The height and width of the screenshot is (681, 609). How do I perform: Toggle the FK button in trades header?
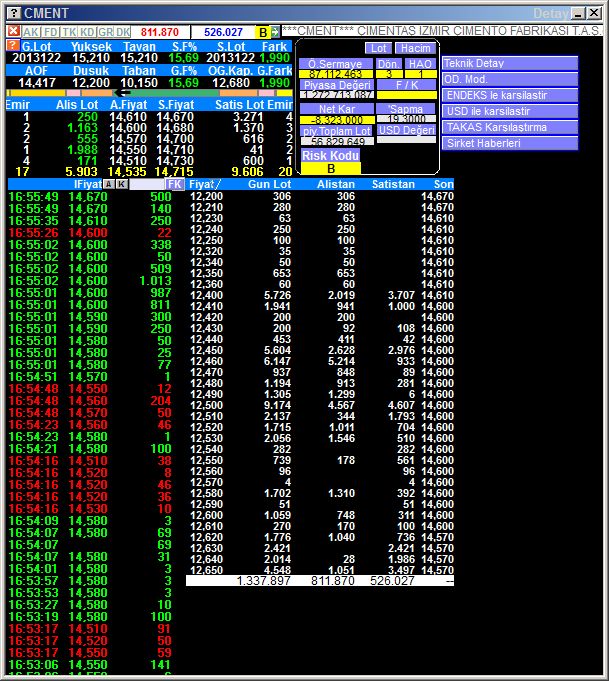pos(175,184)
